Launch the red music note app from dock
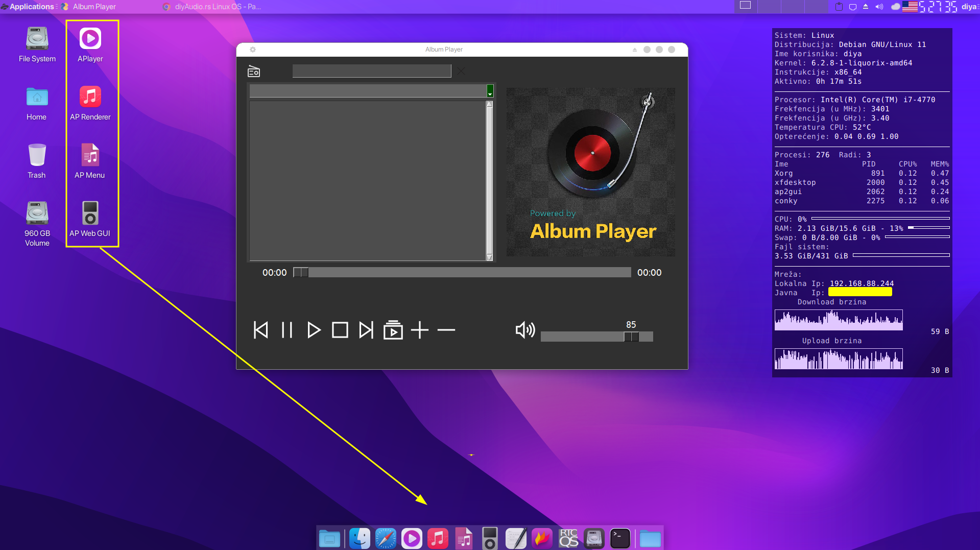The image size is (980, 550). (x=438, y=538)
